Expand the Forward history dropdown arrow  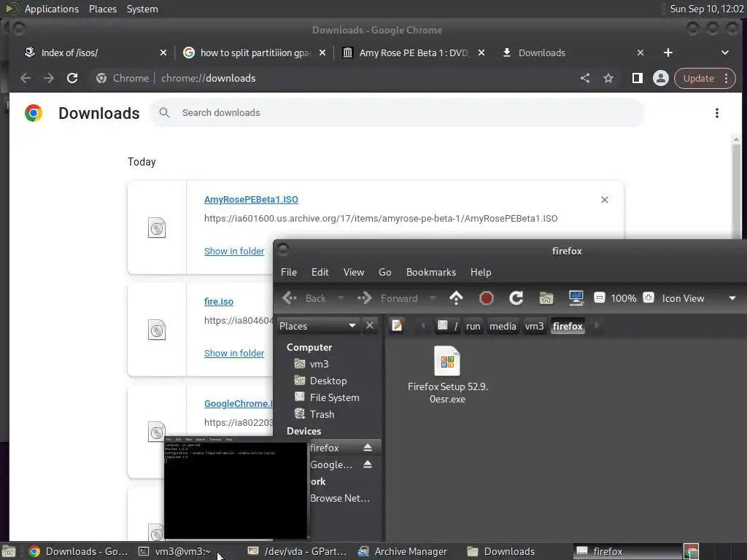pyautogui.click(x=432, y=298)
